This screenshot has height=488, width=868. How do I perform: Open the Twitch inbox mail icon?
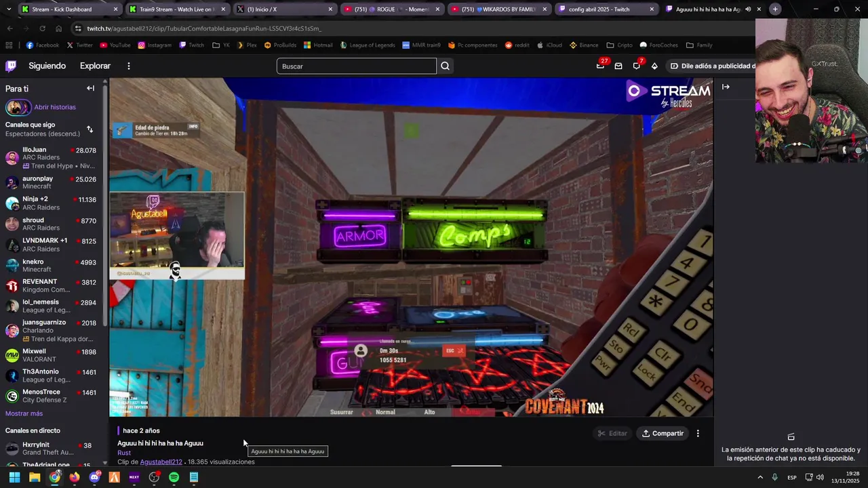618,66
